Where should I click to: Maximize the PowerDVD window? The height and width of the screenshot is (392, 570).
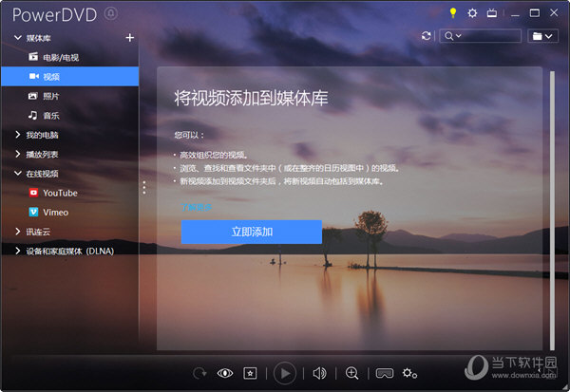click(534, 13)
